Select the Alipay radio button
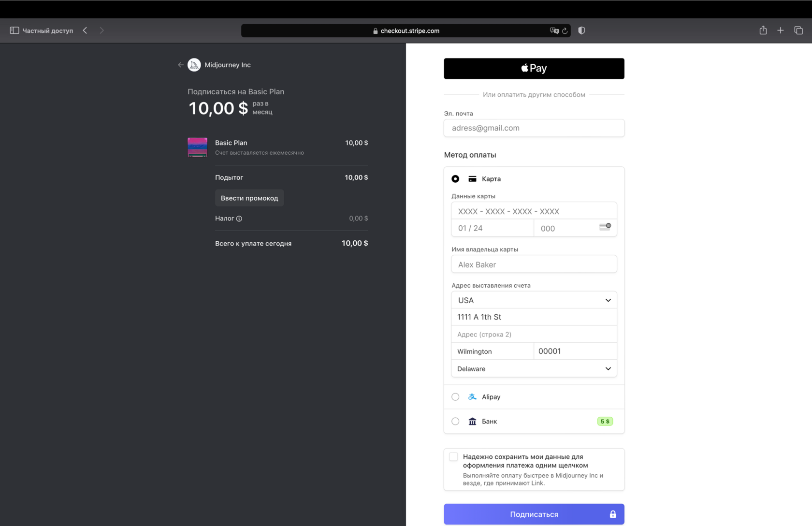Image resolution: width=812 pixels, height=526 pixels. [x=455, y=397]
